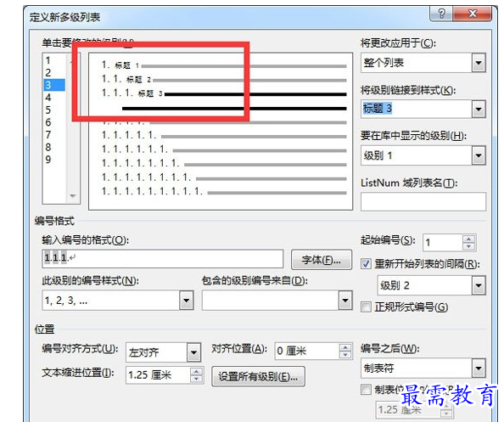Toggle the 重新开始列表的间隔 checkbox

point(366,264)
